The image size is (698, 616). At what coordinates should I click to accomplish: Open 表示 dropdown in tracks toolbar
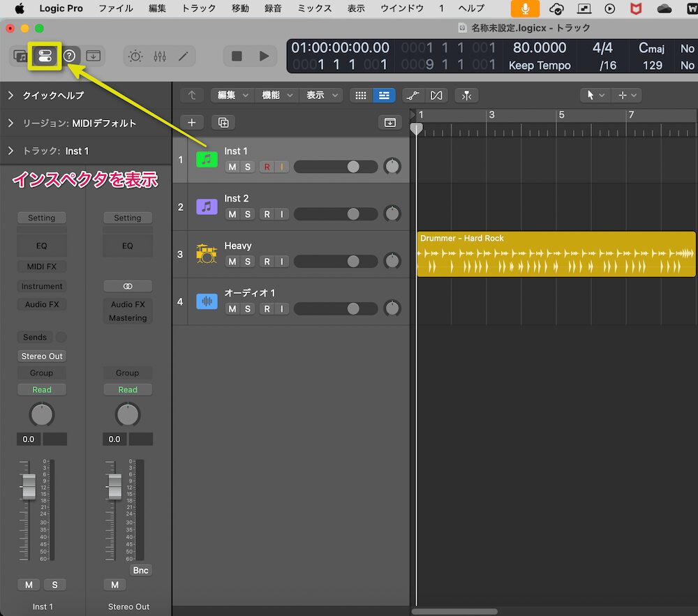(x=322, y=95)
